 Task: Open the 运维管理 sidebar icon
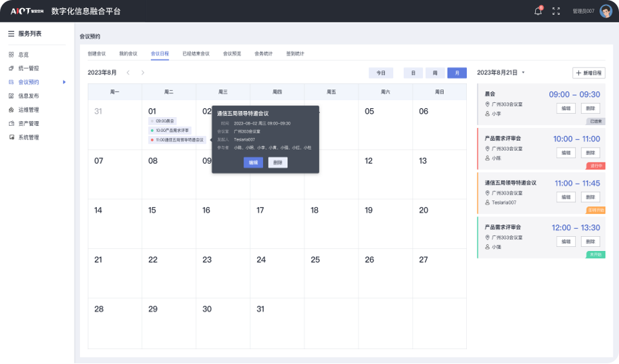click(11, 110)
